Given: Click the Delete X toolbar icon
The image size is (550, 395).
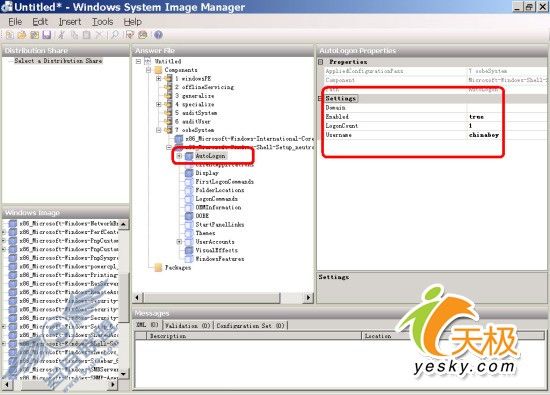Looking at the screenshot, I should point(99,35).
